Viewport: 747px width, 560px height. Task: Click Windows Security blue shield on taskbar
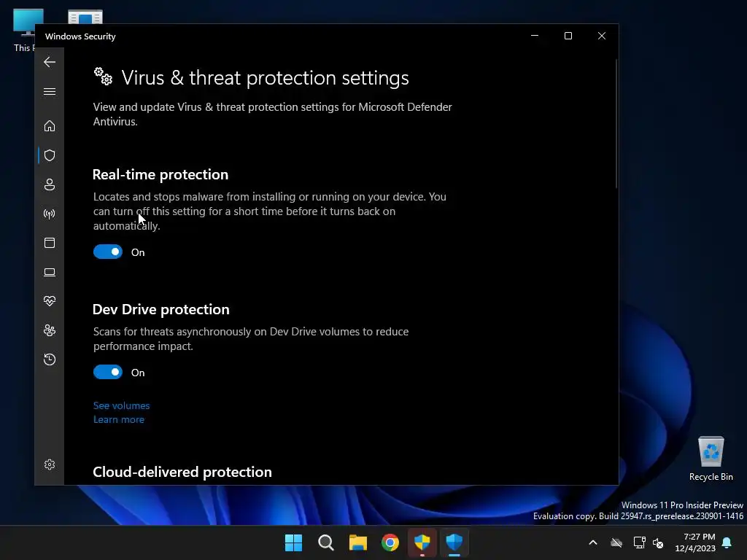pyautogui.click(x=454, y=542)
